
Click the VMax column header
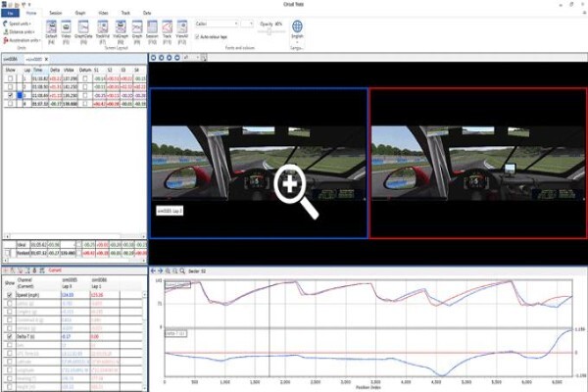click(x=69, y=70)
